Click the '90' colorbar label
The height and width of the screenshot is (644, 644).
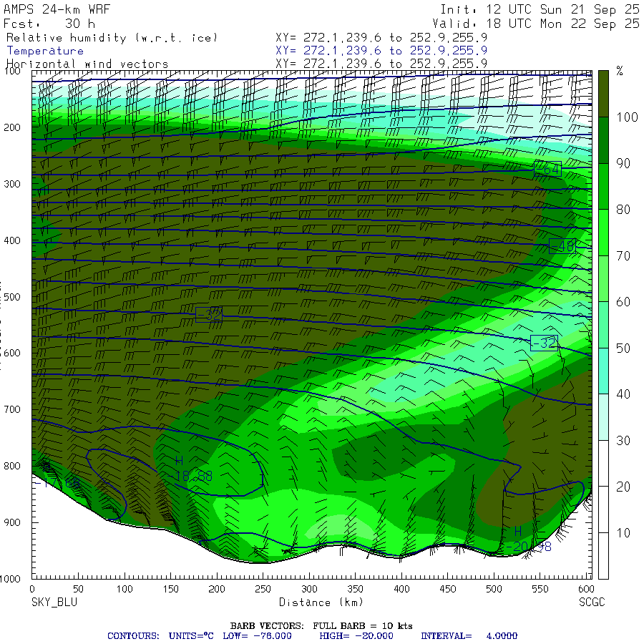point(623,163)
